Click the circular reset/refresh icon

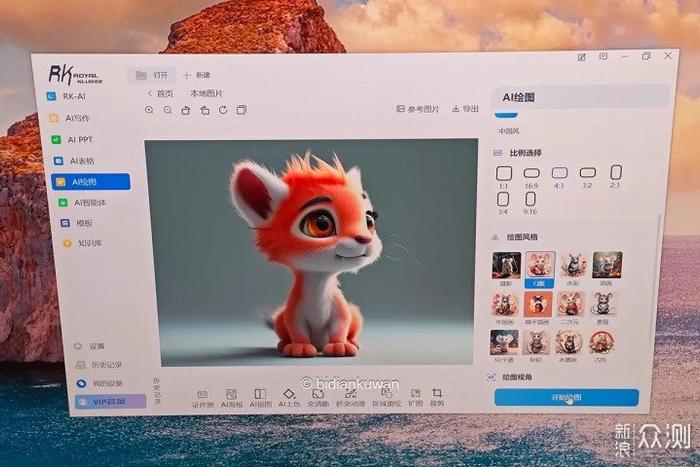point(223,110)
